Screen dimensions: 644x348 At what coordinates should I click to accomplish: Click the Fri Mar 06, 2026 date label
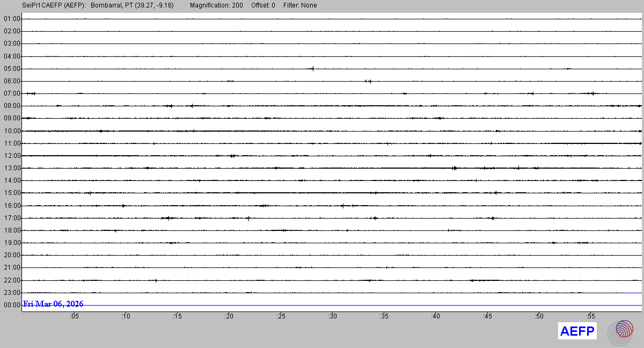point(54,304)
